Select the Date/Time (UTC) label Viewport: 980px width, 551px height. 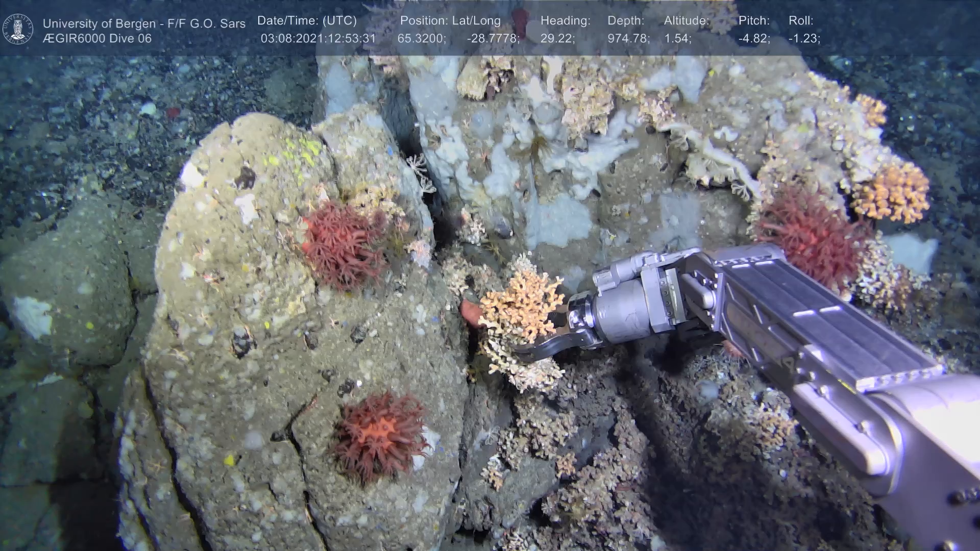[307, 21]
